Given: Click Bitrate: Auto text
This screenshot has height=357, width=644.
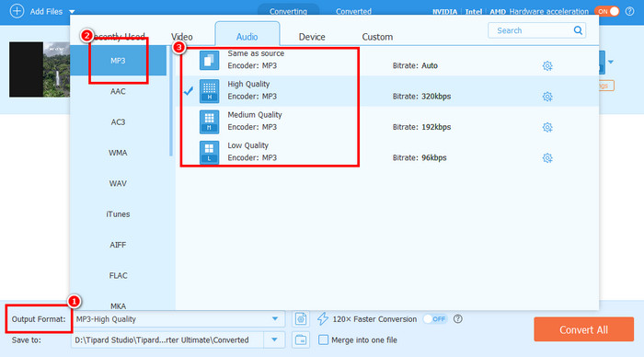Looking at the screenshot, I should click(415, 65).
